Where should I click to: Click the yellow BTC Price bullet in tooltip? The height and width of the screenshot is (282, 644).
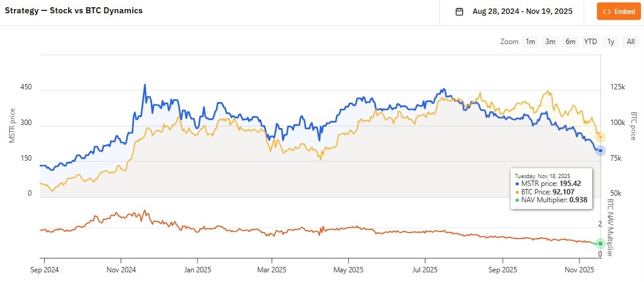[x=517, y=191]
